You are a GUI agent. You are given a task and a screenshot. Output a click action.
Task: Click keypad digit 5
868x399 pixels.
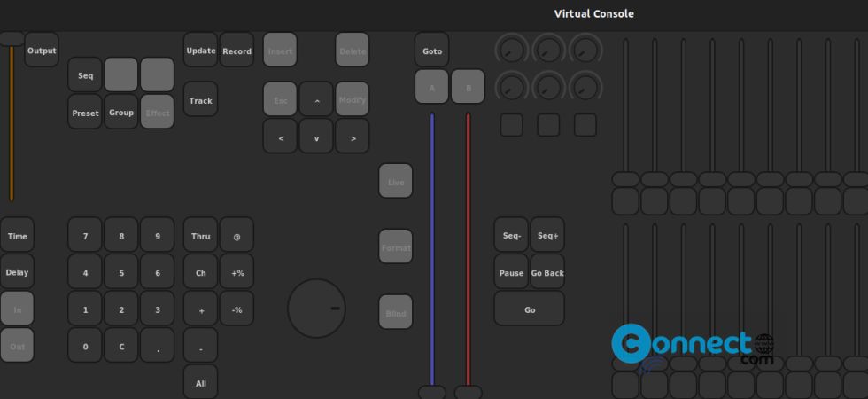click(121, 271)
